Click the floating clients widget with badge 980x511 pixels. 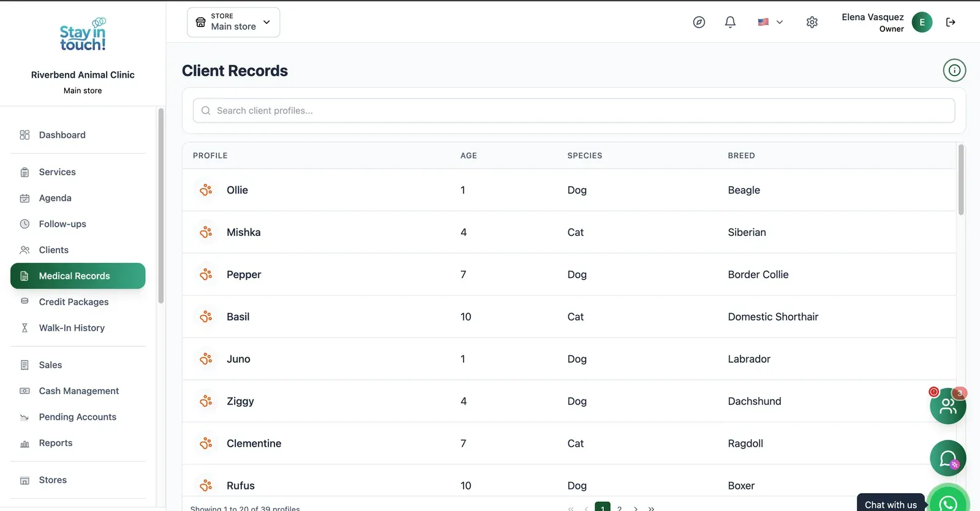point(948,406)
